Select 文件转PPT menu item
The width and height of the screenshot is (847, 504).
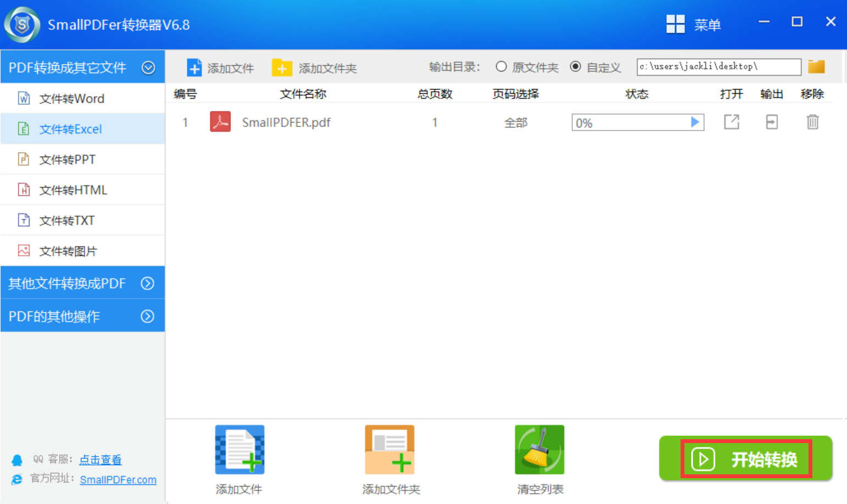(x=82, y=159)
